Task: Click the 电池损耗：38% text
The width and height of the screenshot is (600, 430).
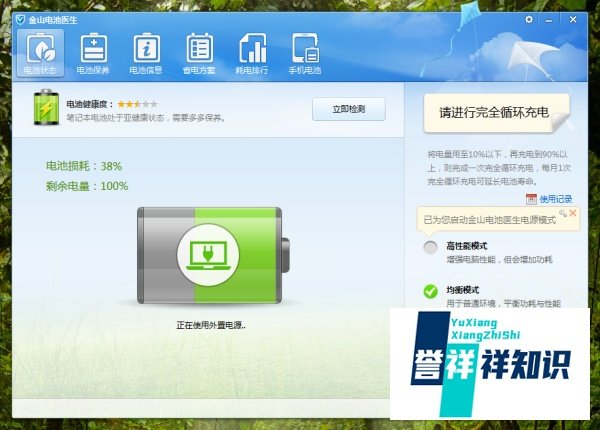Action: [84, 166]
